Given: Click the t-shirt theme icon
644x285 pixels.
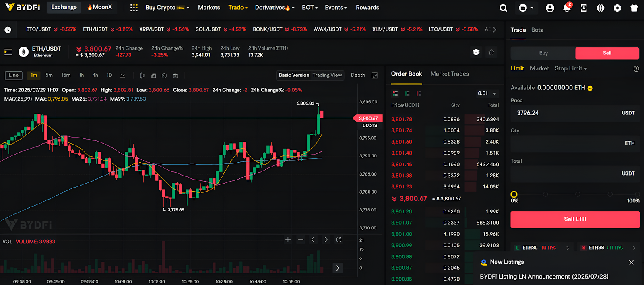Looking at the screenshot, I should 634,8.
